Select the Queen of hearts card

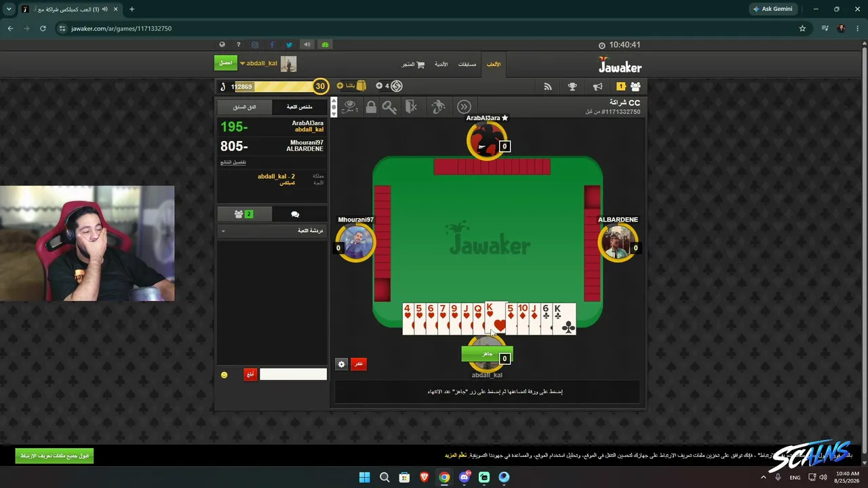(479, 319)
